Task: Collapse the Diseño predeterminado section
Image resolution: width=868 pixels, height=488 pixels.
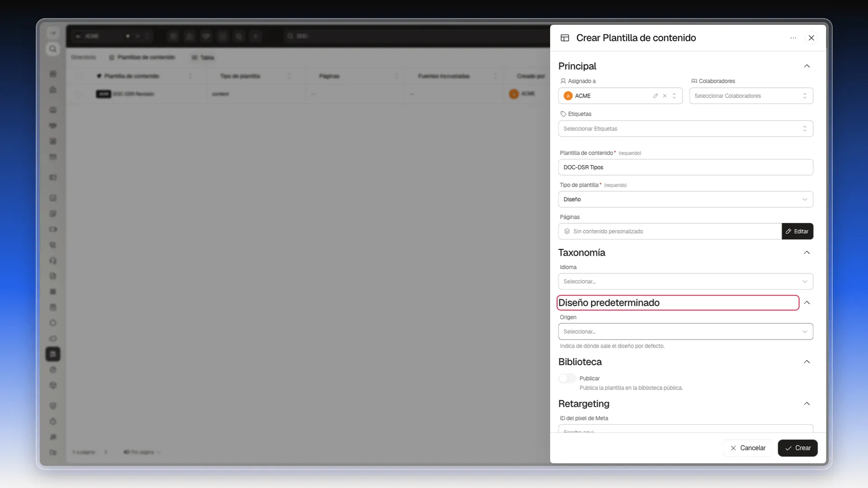Action: 807,303
